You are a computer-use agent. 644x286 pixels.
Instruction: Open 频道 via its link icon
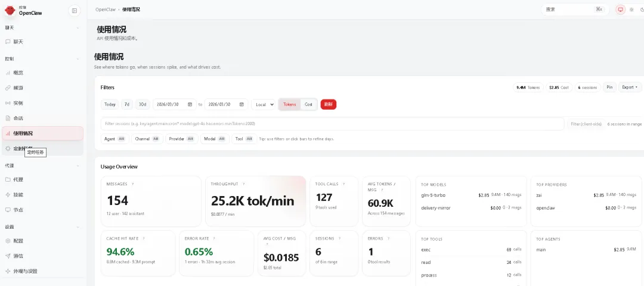pyautogui.click(x=8, y=88)
